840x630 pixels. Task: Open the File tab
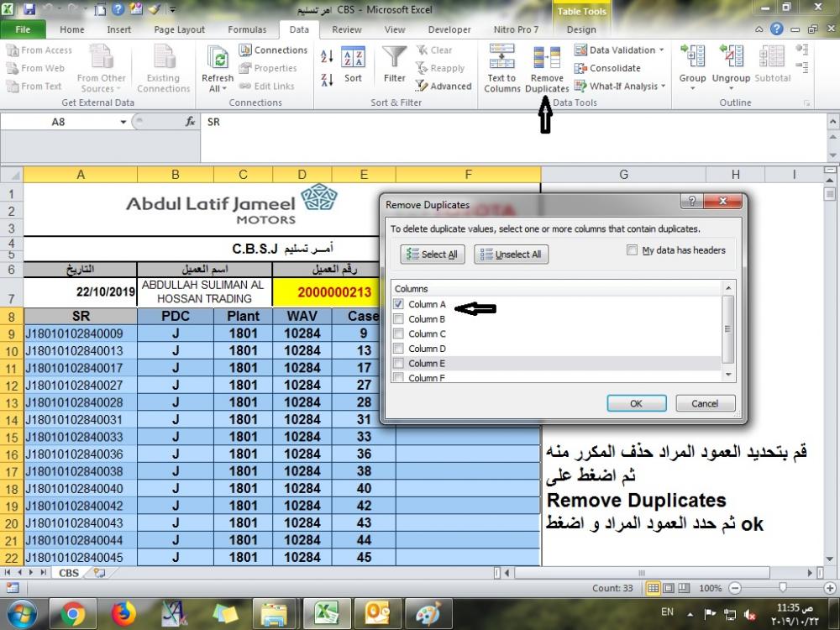click(23, 29)
